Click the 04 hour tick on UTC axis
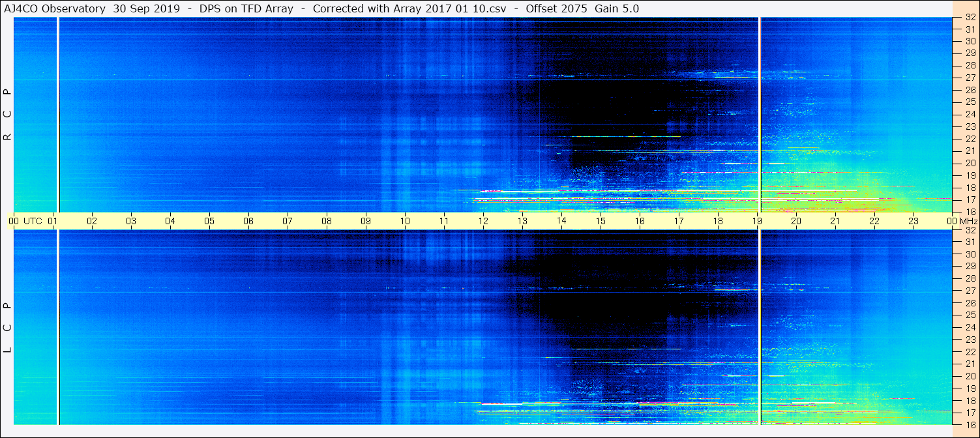 point(170,221)
